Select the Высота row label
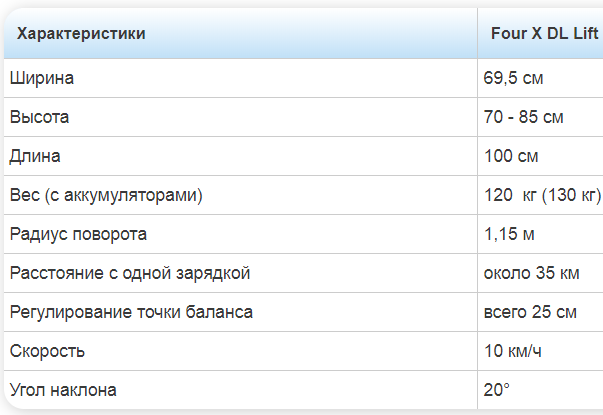 point(40,117)
